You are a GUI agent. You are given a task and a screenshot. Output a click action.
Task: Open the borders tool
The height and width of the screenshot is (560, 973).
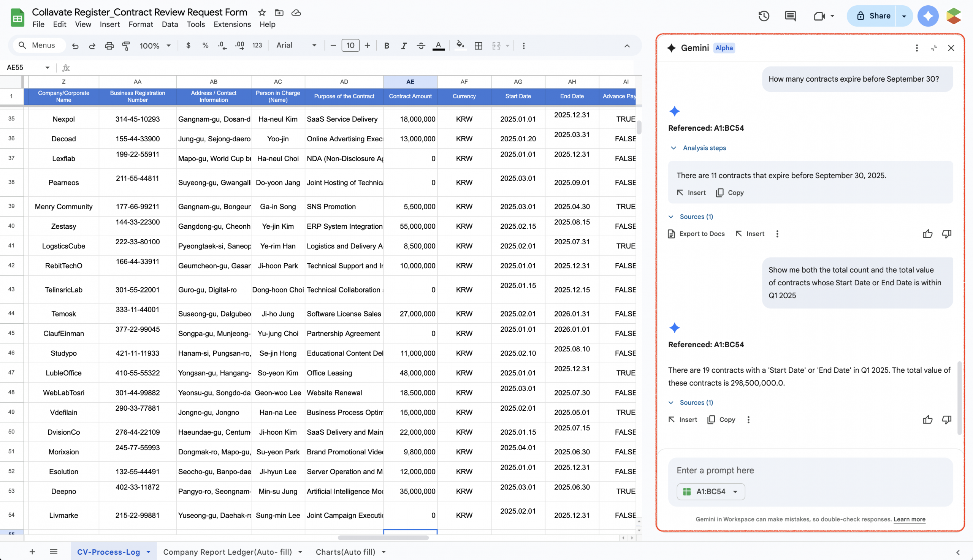point(478,46)
